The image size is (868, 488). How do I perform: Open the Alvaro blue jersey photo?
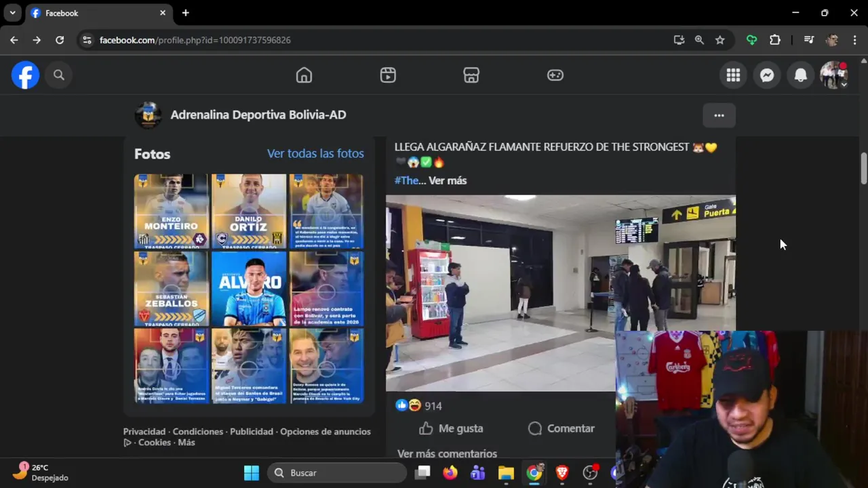tap(249, 289)
